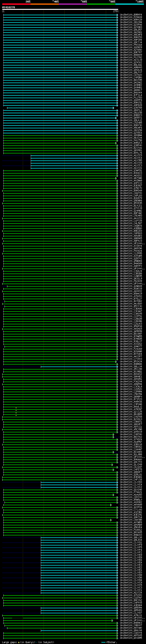The height and width of the screenshot is (644, 146).
Task: Click the orange ~40% identity legend segment
Action: pyautogui.click(x=45, y=4)
